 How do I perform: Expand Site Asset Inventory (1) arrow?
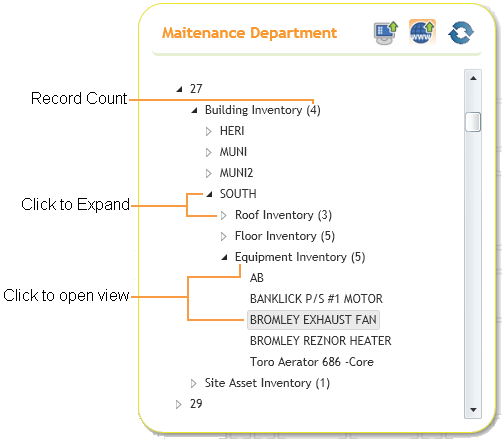[193, 383]
